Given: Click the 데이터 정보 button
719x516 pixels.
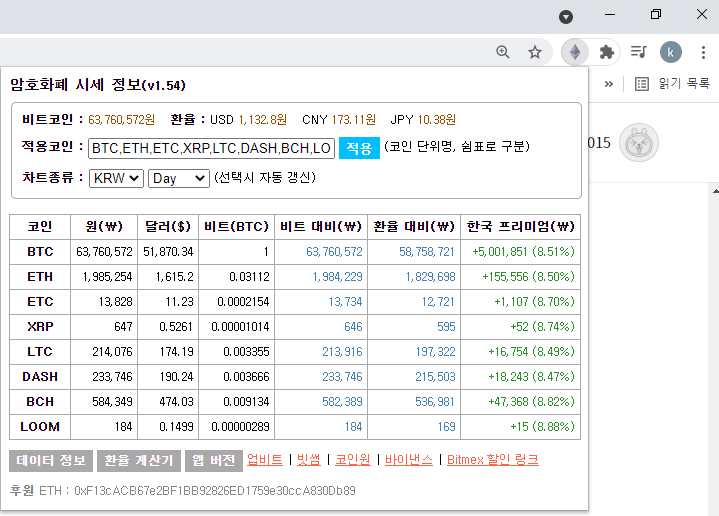Looking at the screenshot, I should 51,461.
